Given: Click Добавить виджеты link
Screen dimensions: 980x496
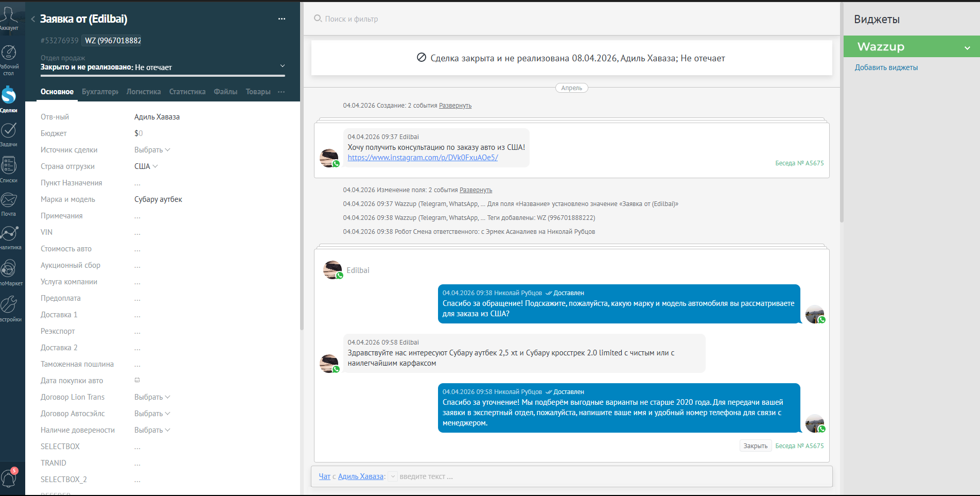Looking at the screenshot, I should point(886,67).
